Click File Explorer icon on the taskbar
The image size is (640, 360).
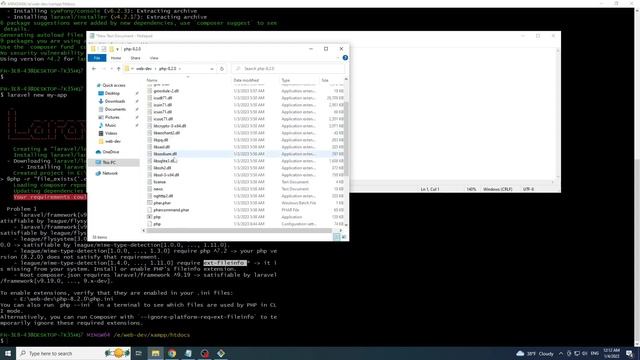tap(156, 353)
